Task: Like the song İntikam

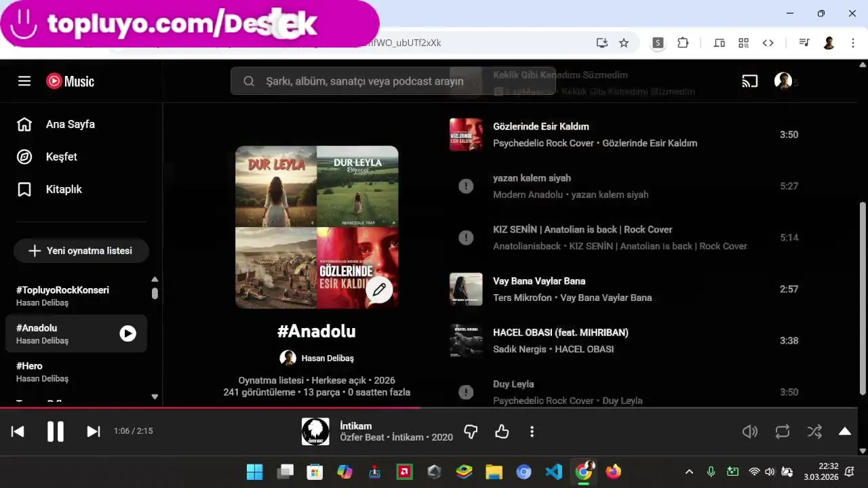Action: [x=502, y=431]
